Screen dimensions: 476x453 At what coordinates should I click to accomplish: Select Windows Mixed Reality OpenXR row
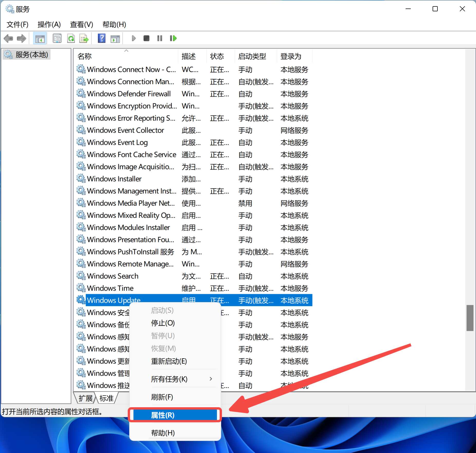194,215
